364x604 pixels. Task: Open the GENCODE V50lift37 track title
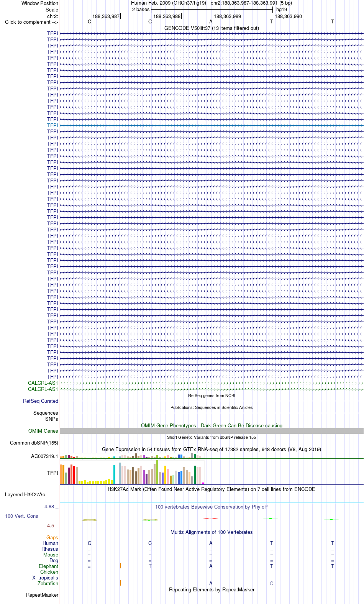click(212, 28)
